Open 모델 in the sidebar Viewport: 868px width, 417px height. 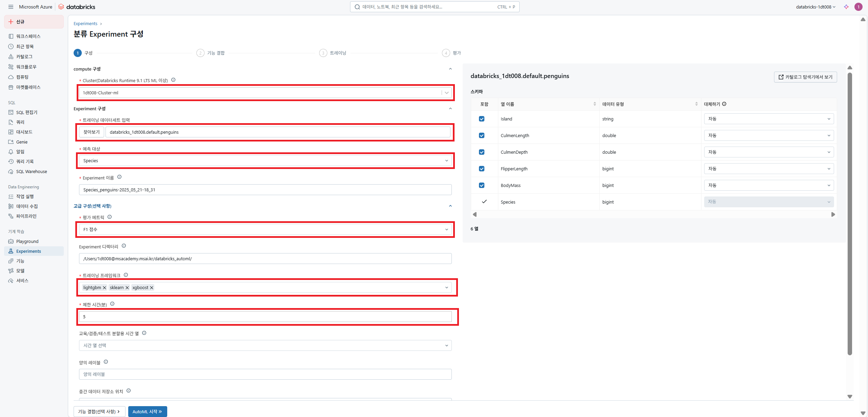click(34, 270)
